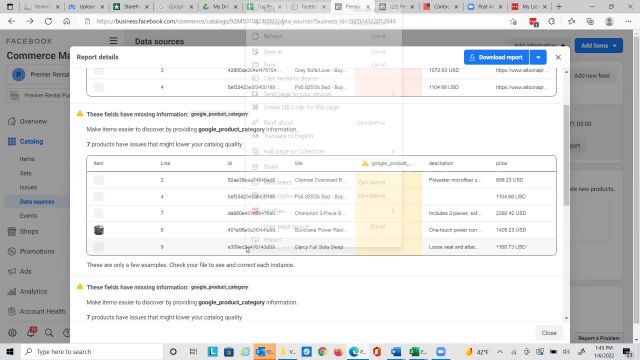Open Sets under Catalog
The image size is (640, 360).
coord(25,173)
